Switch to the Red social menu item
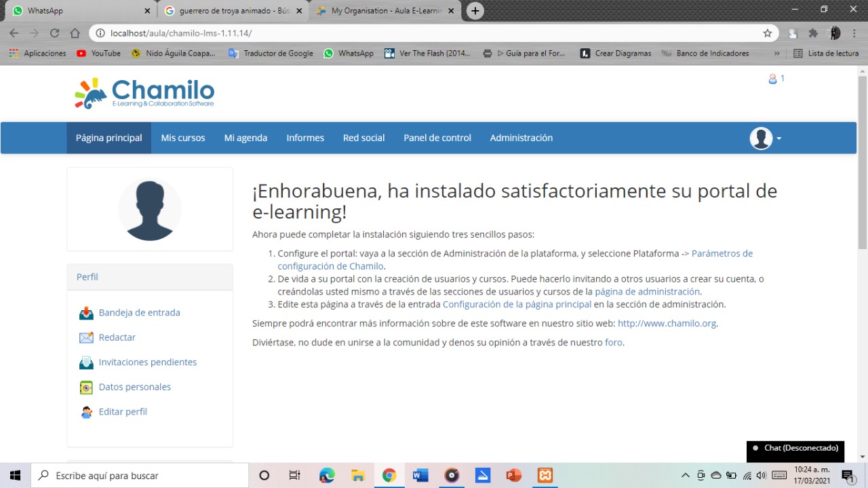868x488 pixels. (363, 138)
